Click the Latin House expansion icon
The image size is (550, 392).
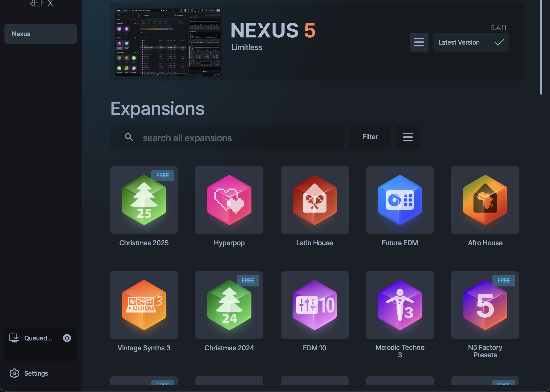pyautogui.click(x=314, y=200)
